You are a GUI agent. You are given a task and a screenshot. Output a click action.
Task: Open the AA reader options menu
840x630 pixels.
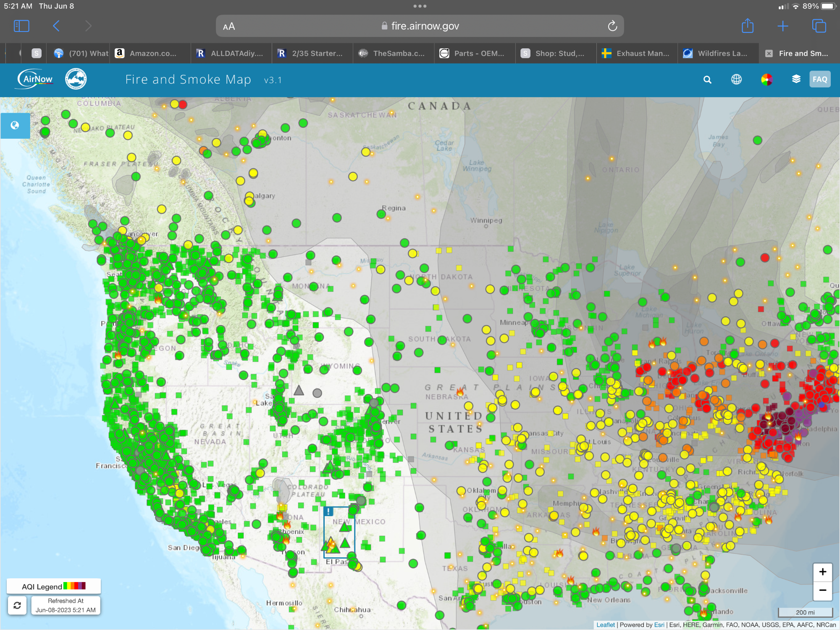[x=229, y=26]
